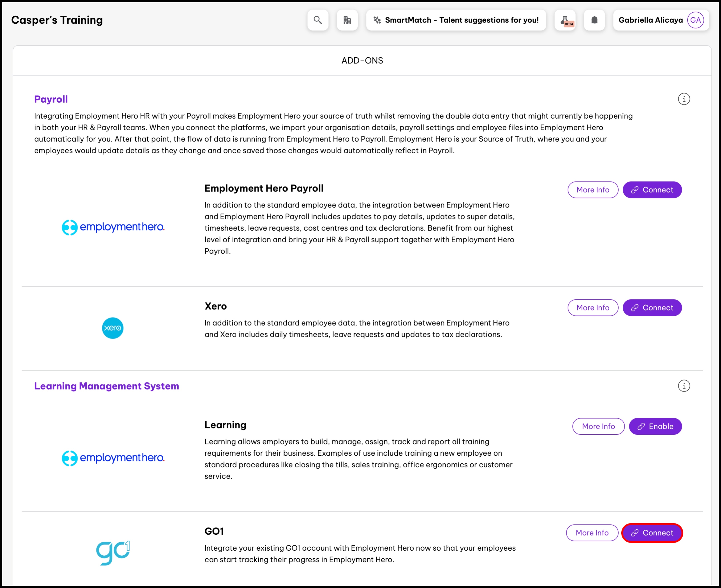Viewport: 721px width, 588px height.
Task: View More Info for Xero
Action: click(592, 308)
